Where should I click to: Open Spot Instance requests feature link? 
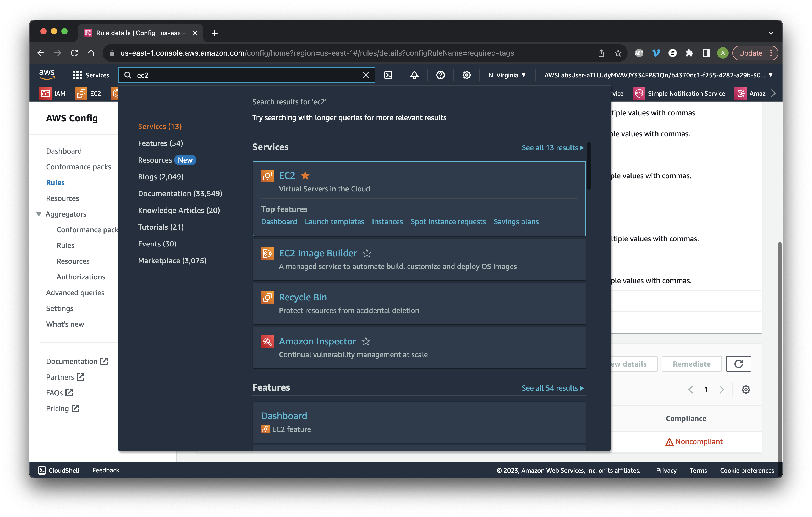click(448, 221)
